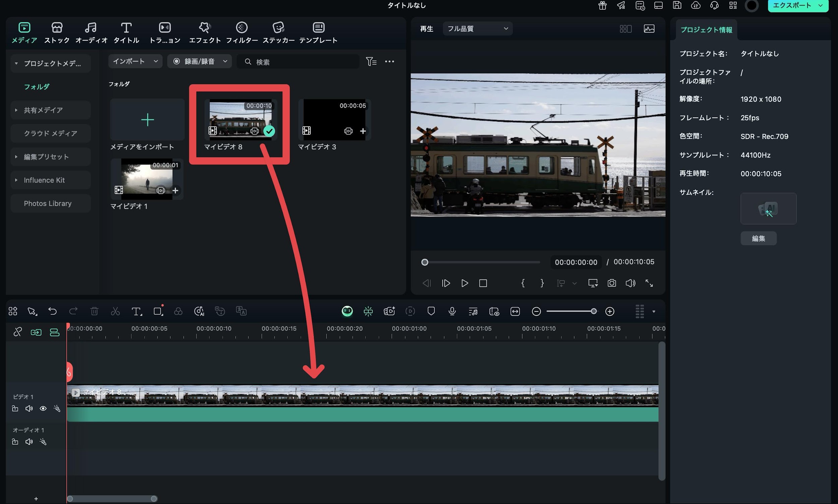This screenshot has width=838, height=504.
Task: Open the フィルター (Filters) tab
Action: tap(242, 33)
